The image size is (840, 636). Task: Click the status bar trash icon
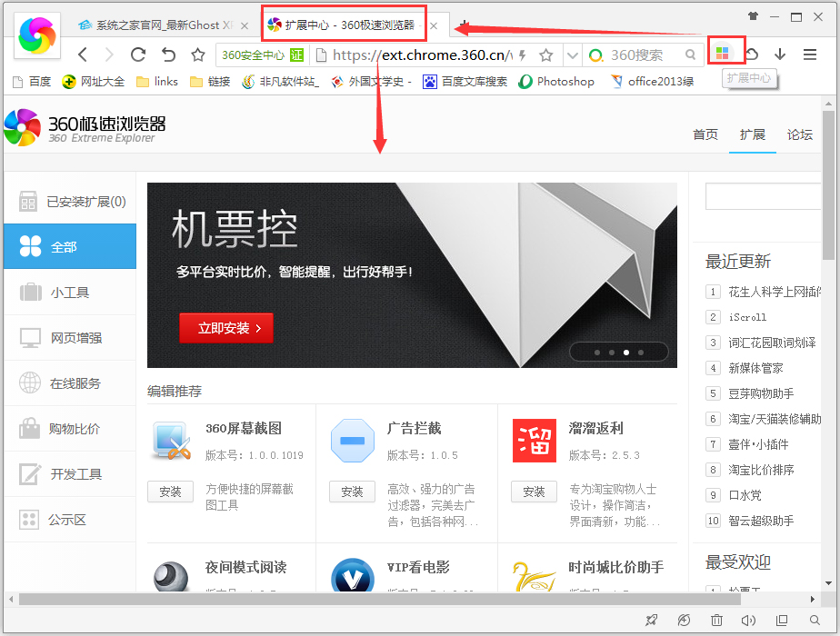pos(716,620)
